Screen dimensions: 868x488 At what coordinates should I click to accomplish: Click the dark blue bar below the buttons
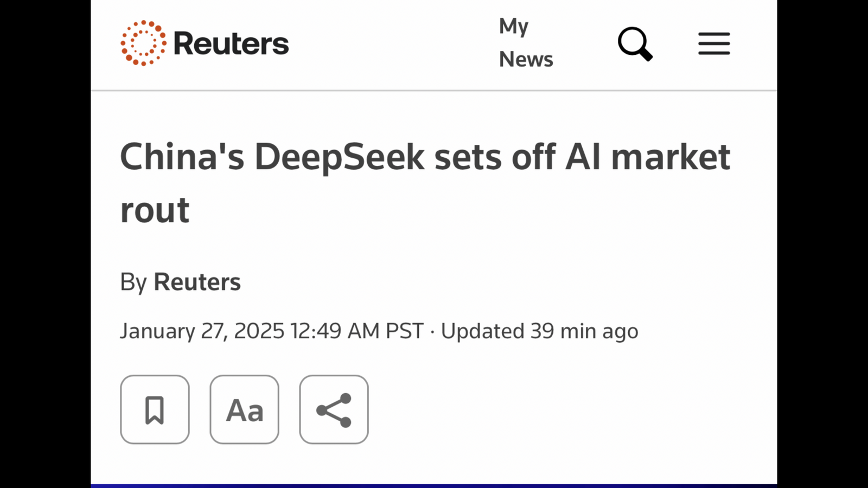pos(434,486)
